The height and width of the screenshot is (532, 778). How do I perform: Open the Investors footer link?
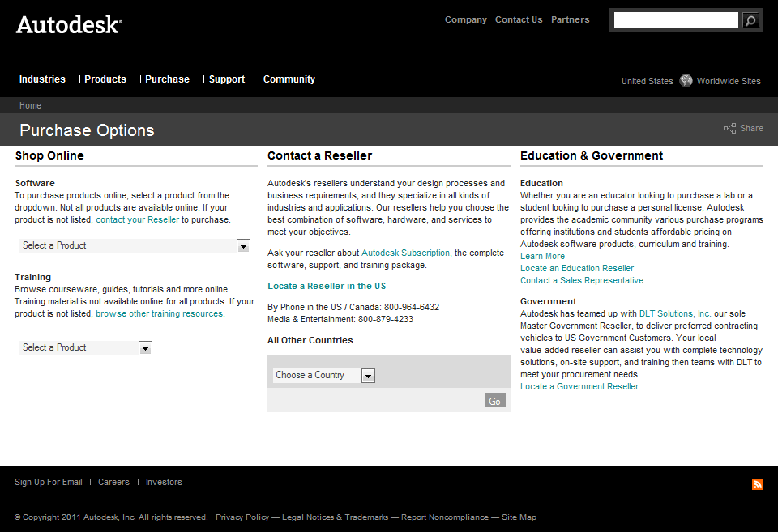(164, 482)
